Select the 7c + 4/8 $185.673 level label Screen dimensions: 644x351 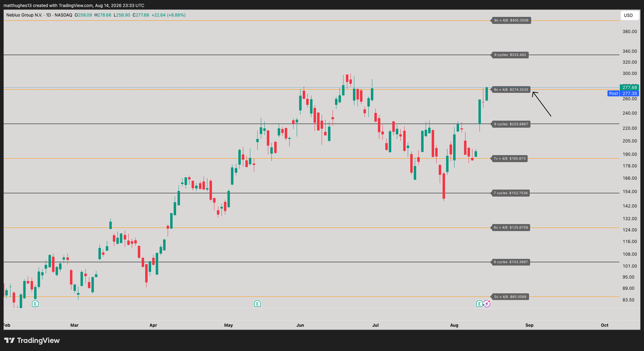pyautogui.click(x=510, y=158)
